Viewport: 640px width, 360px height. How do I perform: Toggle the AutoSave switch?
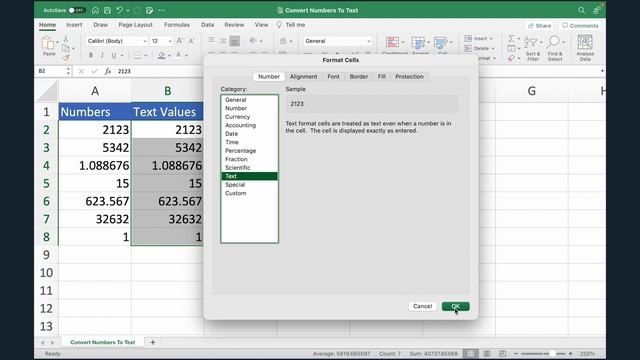click(76, 10)
